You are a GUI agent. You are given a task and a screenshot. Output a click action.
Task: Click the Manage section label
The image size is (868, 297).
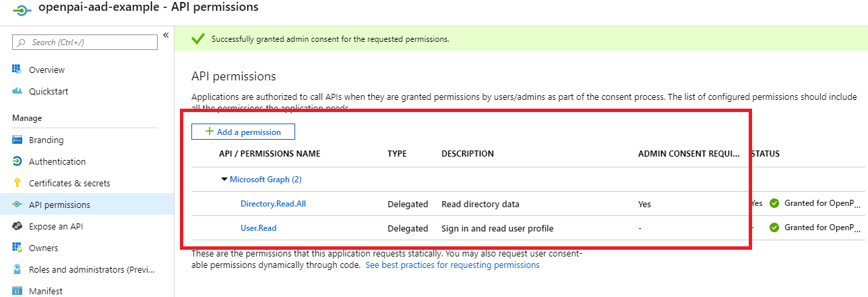point(27,118)
